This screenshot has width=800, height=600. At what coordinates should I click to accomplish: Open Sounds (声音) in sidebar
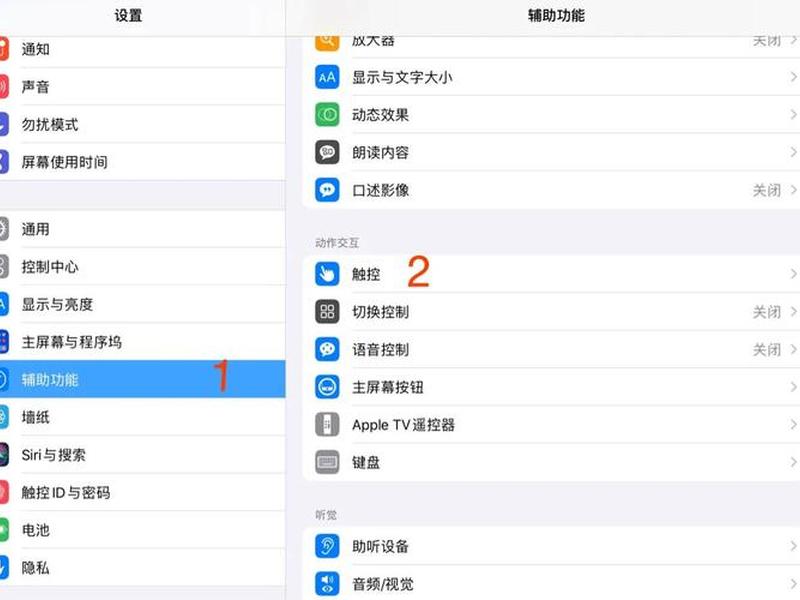(142, 87)
